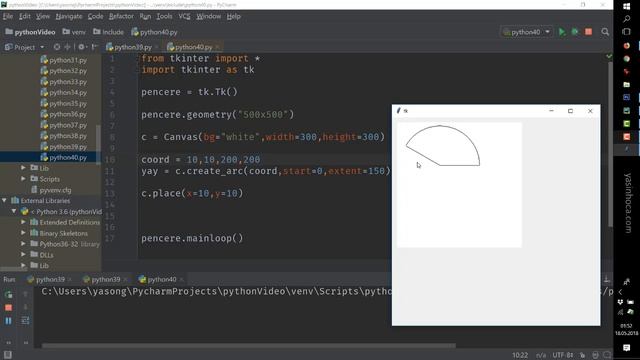Open Windows notification center

pos(627,347)
